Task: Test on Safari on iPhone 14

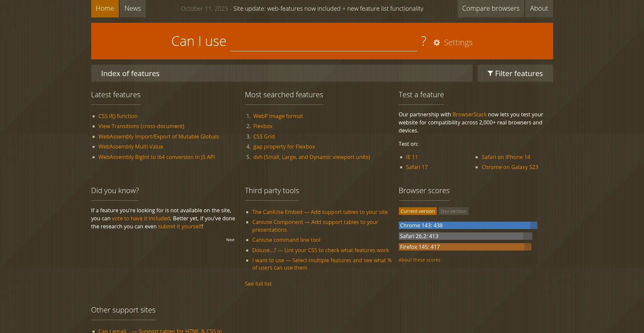Action: point(505,157)
